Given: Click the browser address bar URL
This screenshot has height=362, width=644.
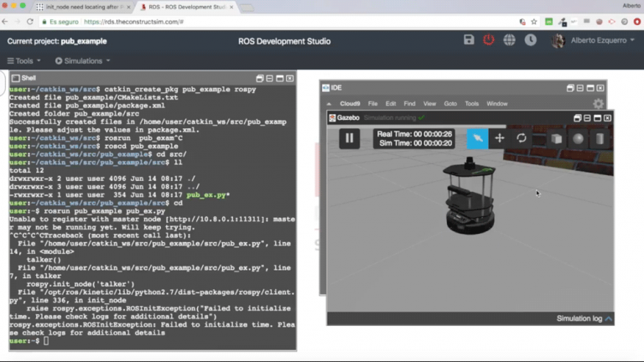Looking at the screenshot, I should [133, 22].
